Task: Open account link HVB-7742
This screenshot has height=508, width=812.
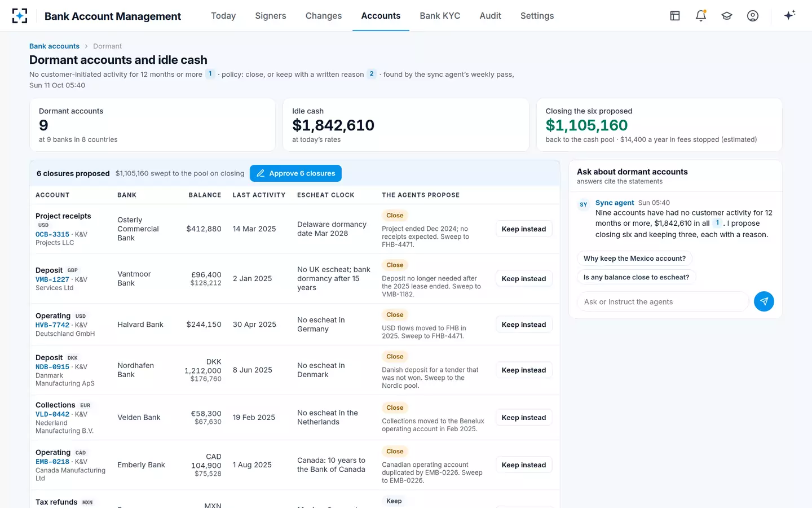Action: [x=52, y=325]
